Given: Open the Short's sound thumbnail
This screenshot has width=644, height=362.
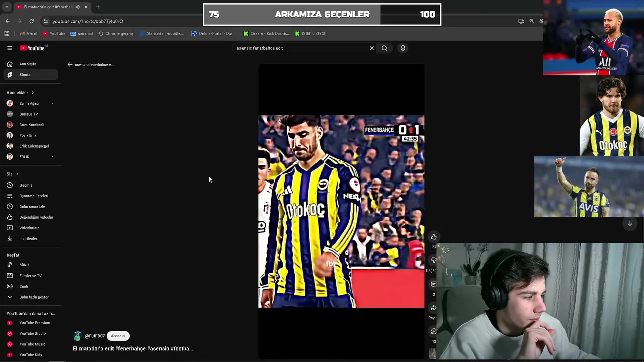Looking at the screenshot, I should click(x=432, y=354).
